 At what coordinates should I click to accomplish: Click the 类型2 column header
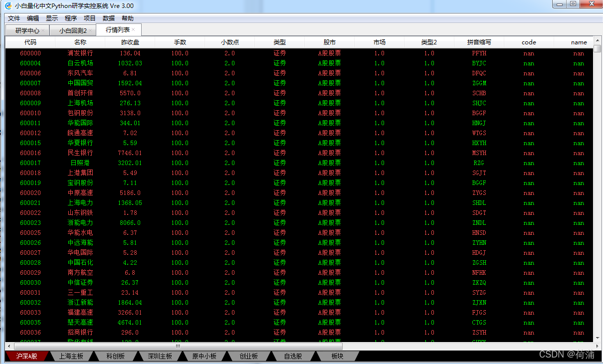[429, 42]
